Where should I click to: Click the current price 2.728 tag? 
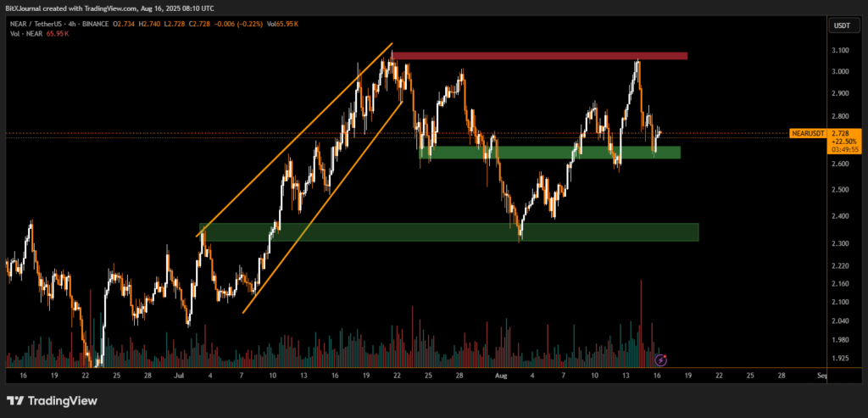pyautogui.click(x=840, y=133)
